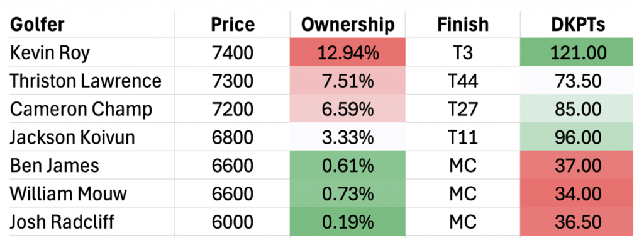Select the 0.61% ownership cell
The height and width of the screenshot is (247, 644).
pos(347,165)
